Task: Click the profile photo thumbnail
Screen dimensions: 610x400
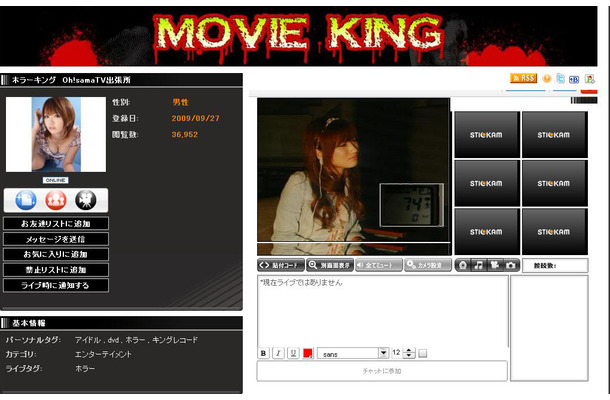Action: tap(56, 134)
